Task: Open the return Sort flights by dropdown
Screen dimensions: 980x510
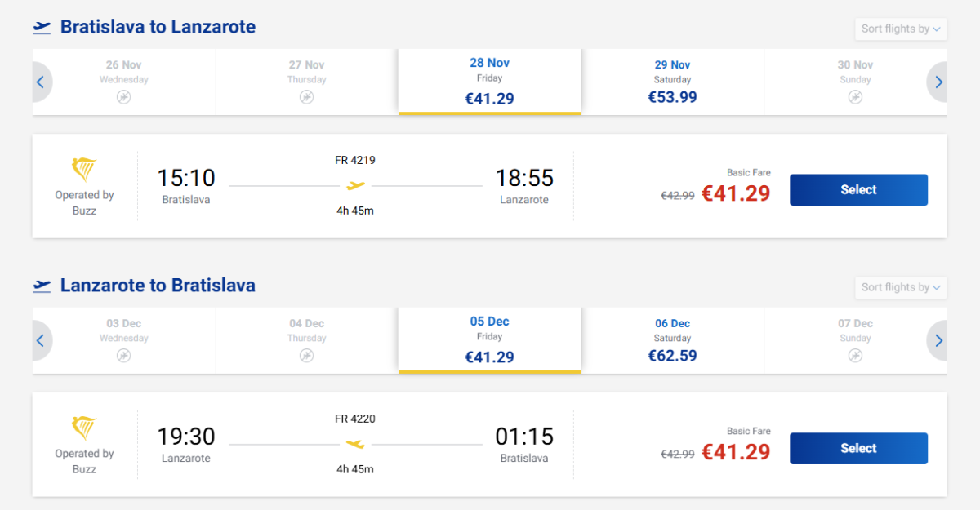Action: coord(901,287)
